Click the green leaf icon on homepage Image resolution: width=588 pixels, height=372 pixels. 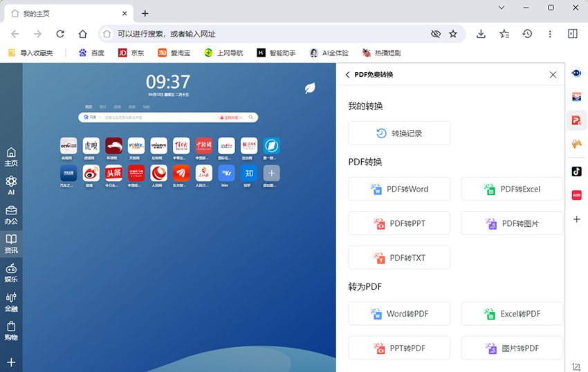311,88
